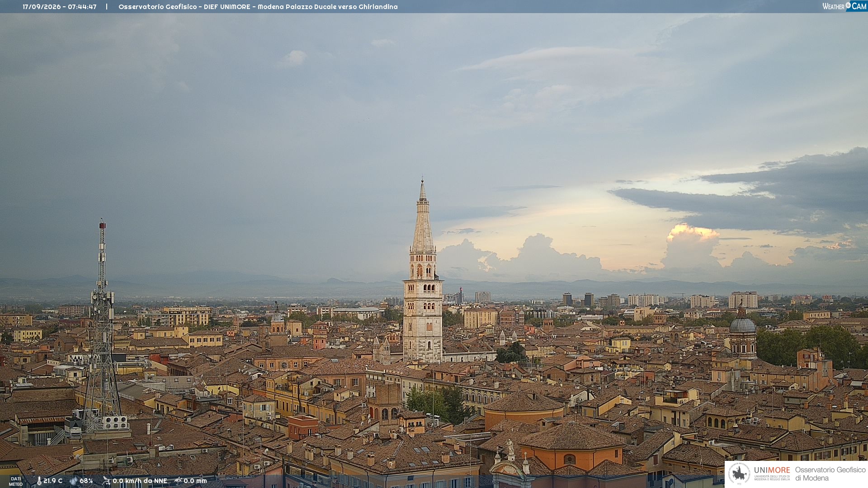868x488 pixels.
Task: Click the WeatherCAM logo
Action: pos(844,6)
